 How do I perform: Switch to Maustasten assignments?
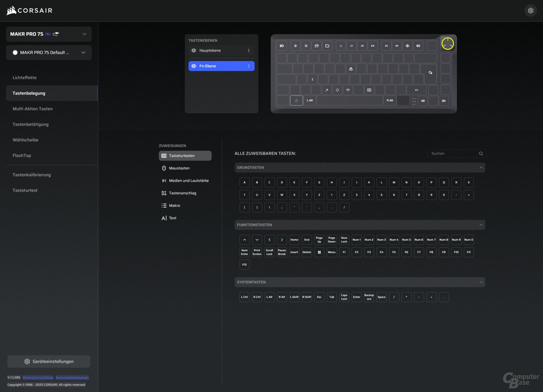coord(179,168)
